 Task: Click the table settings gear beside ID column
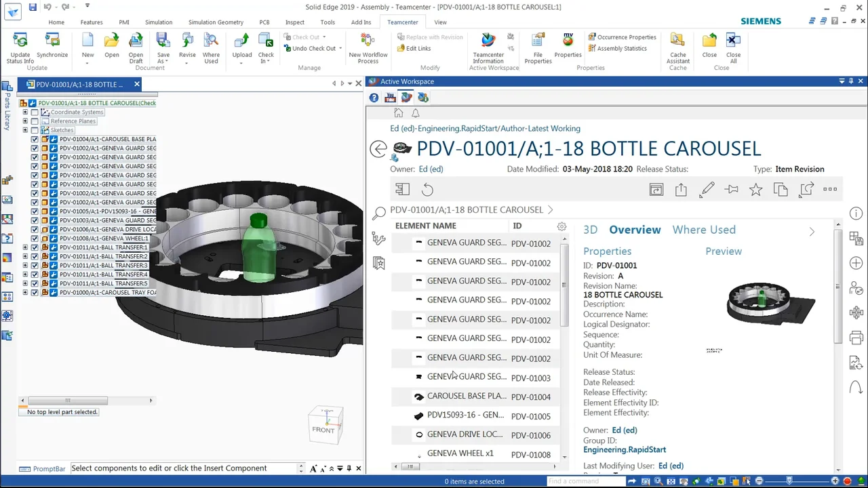click(561, 226)
